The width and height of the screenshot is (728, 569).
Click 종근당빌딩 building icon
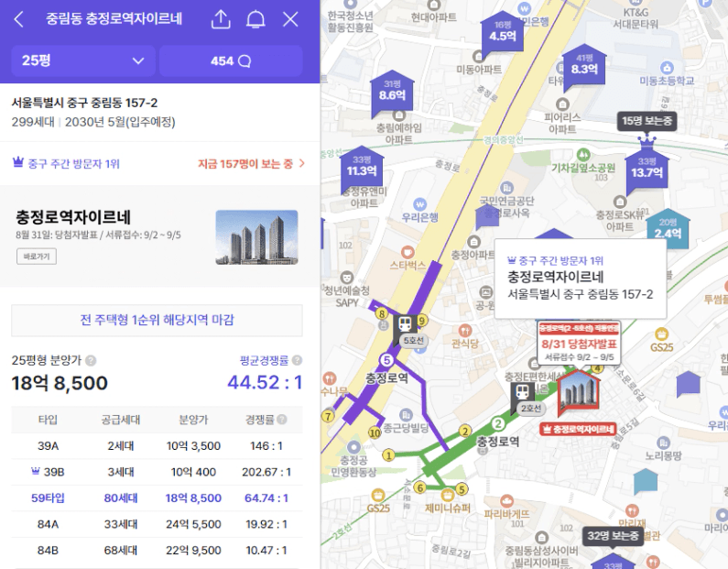point(406,414)
